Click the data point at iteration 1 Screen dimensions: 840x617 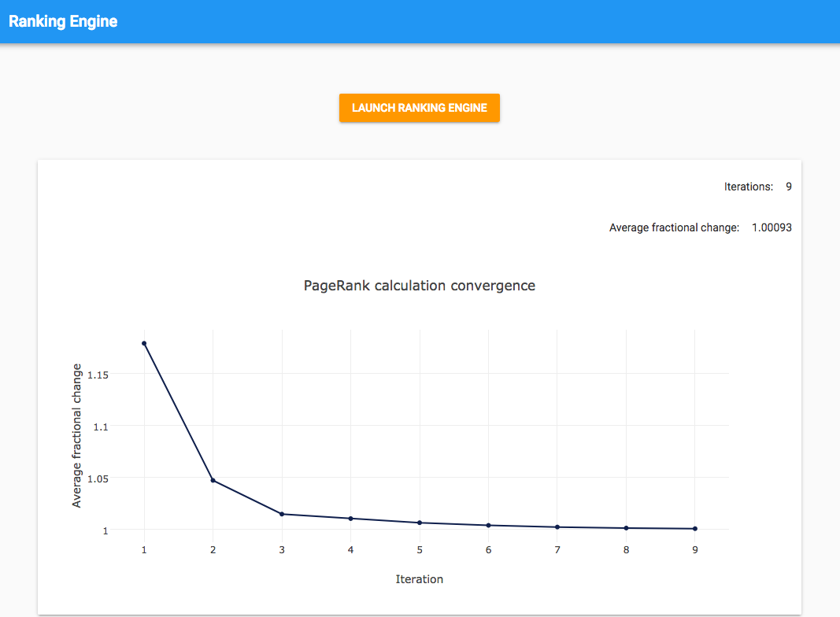[144, 343]
